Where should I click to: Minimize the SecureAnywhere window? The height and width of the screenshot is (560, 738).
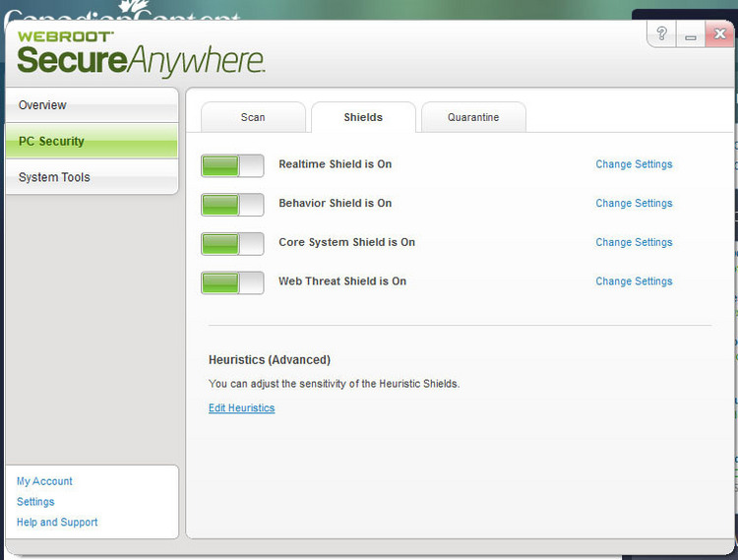click(691, 33)
